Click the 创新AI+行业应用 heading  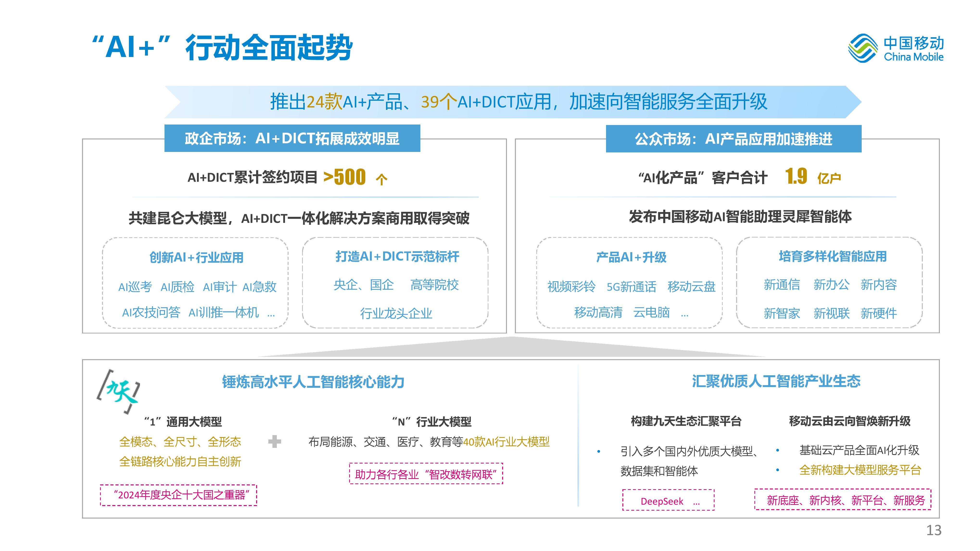point(196,257)
